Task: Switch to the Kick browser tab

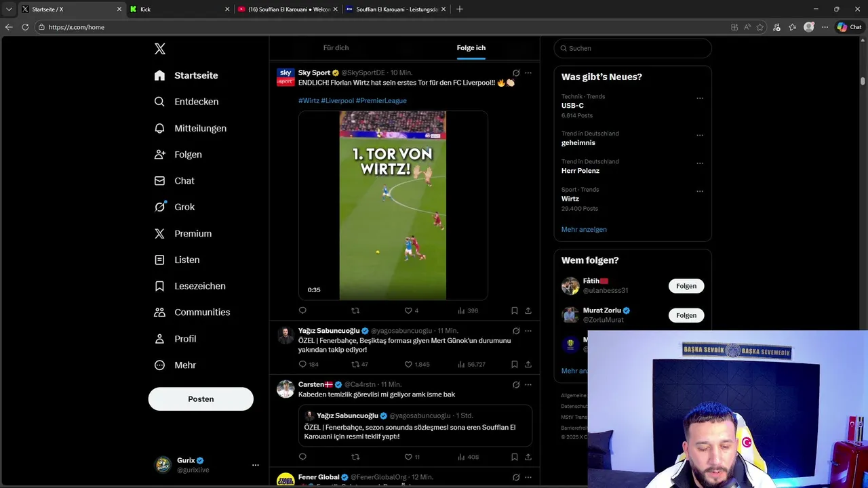Action: pos(180,9)
